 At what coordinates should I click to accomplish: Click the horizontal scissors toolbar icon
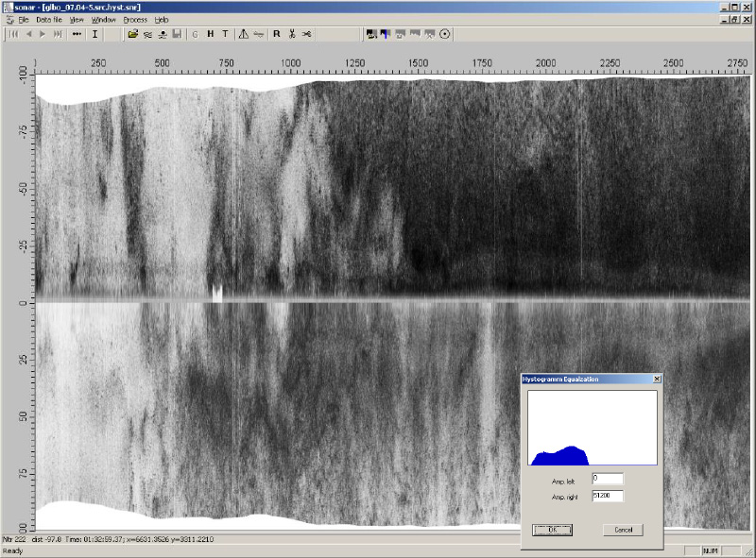pos(306,34)
